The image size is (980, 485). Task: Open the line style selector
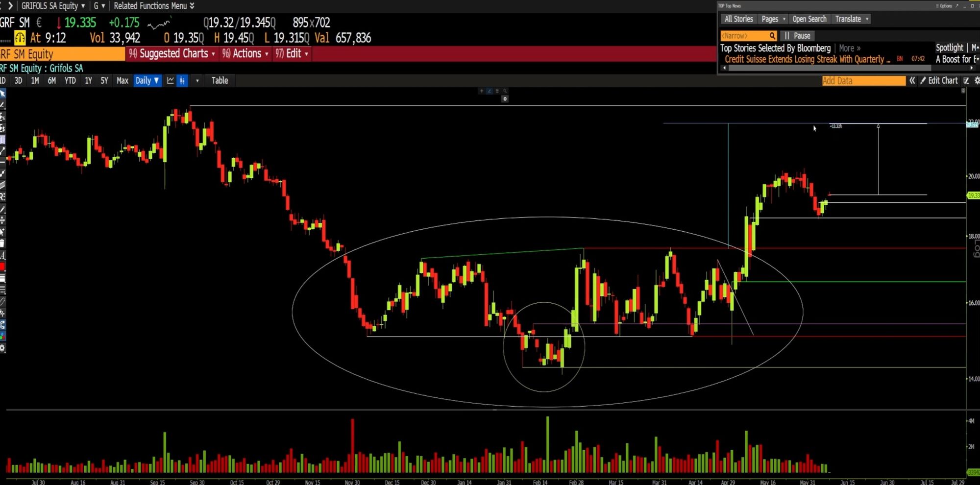tap(2, 290)
